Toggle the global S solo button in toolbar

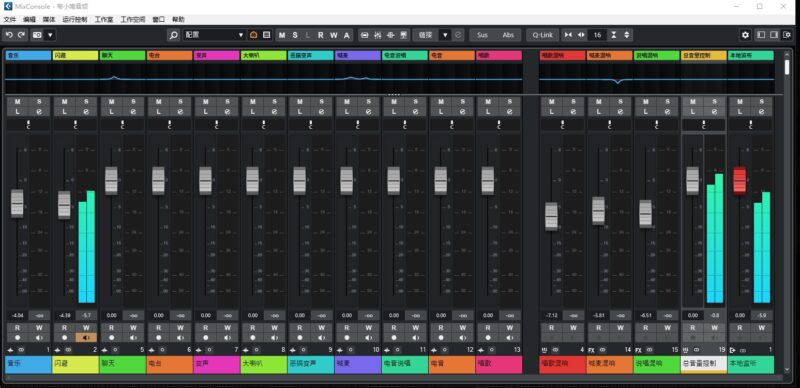pyautogui.click(x=295, y=35)
